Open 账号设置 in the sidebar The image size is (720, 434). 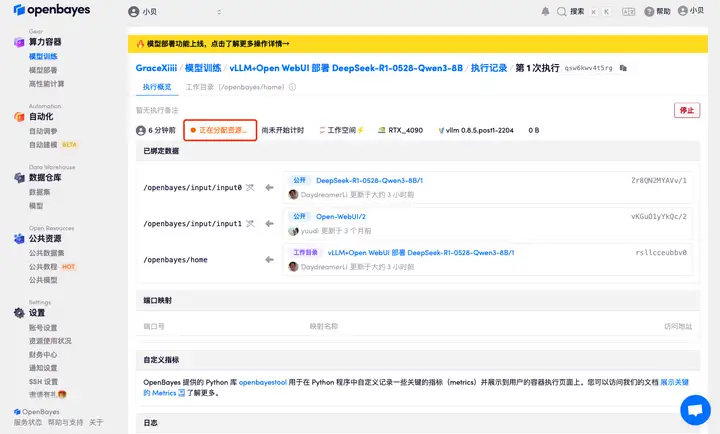coord(43,328)
